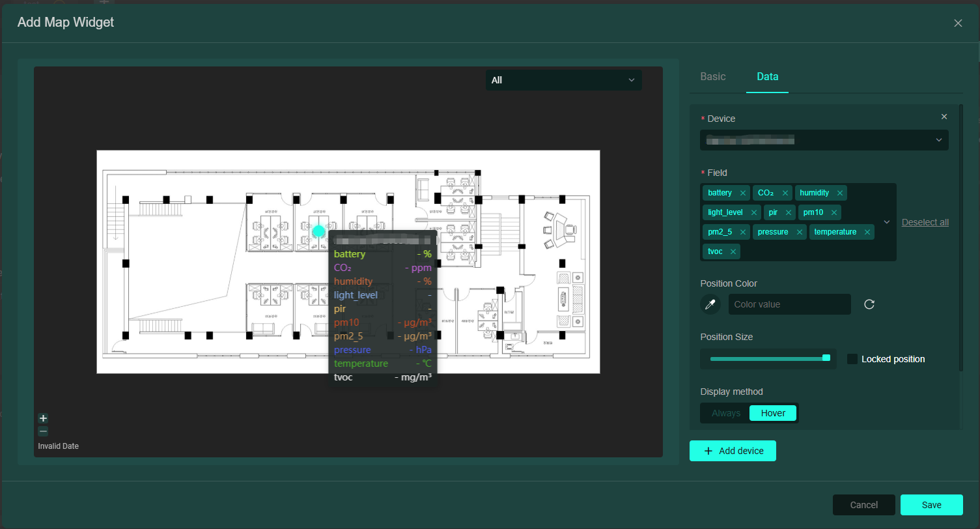Click Deselect all link

point(925,222)
